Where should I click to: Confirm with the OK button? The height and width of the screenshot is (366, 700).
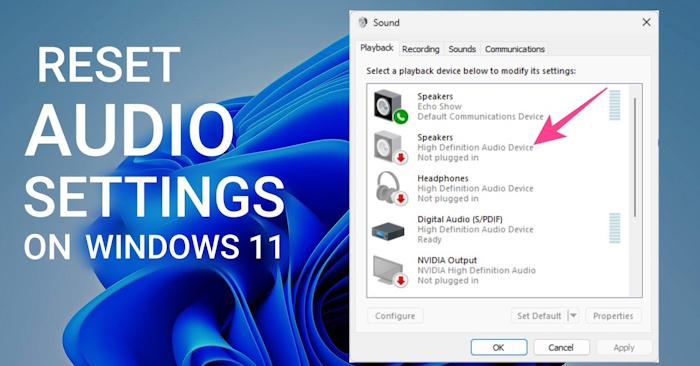point(499,347)
